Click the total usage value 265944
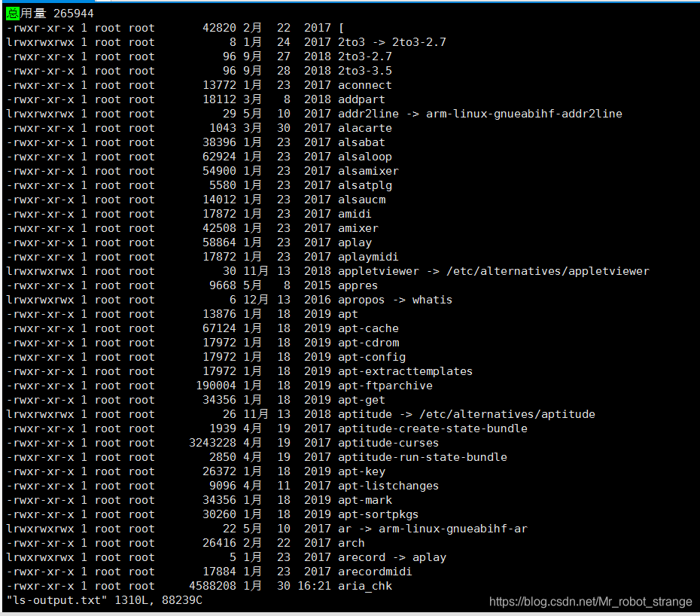 (74, 14)
